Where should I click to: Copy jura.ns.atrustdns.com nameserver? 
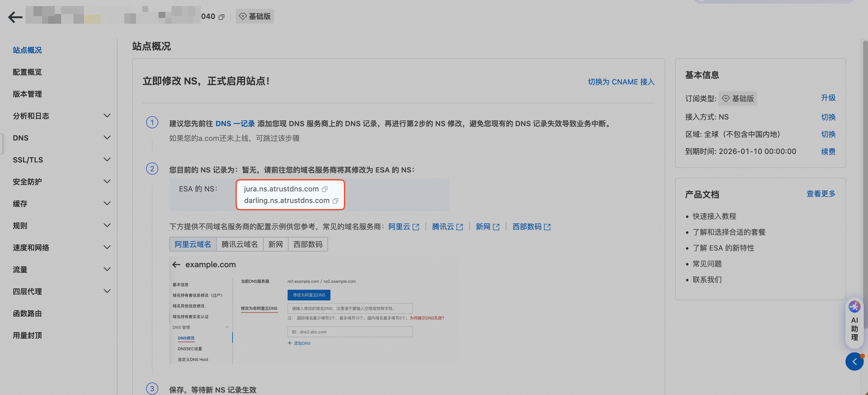(x=324, y=189)
